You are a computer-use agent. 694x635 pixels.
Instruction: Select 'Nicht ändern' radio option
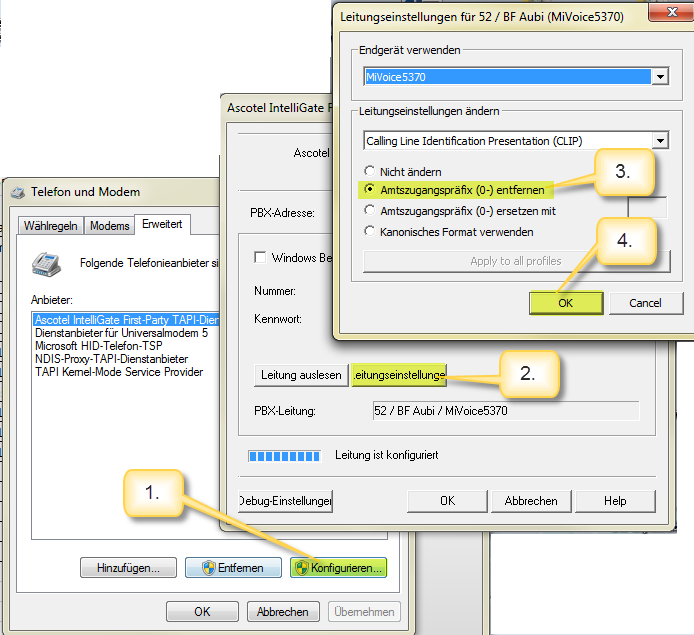point(370,172)
